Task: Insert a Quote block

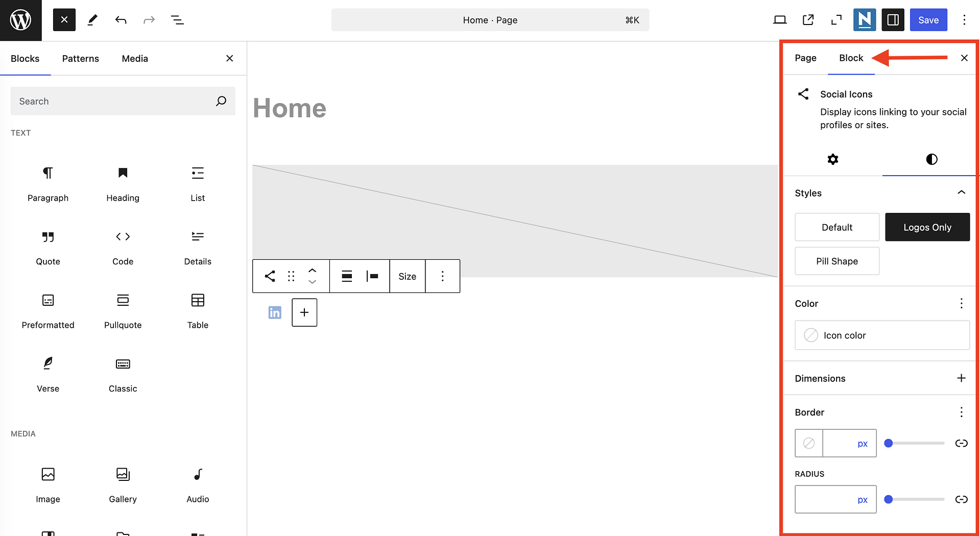Action: click(48, 248)
